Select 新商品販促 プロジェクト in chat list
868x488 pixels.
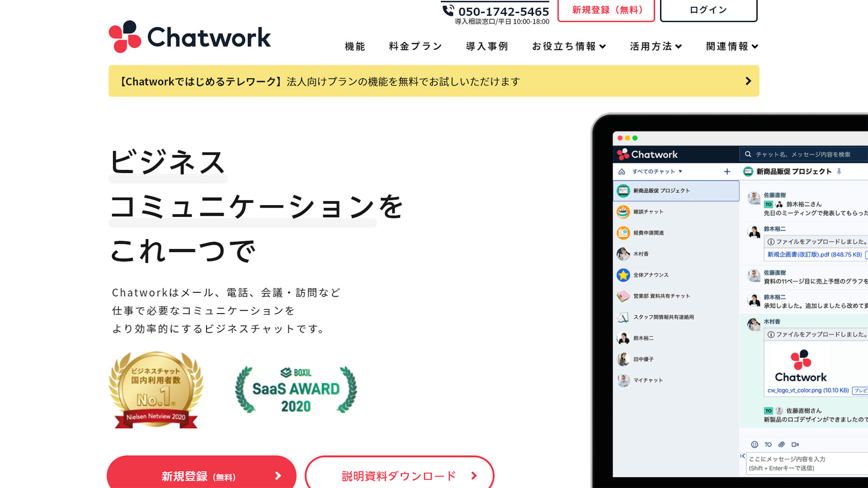pos(676,191)
